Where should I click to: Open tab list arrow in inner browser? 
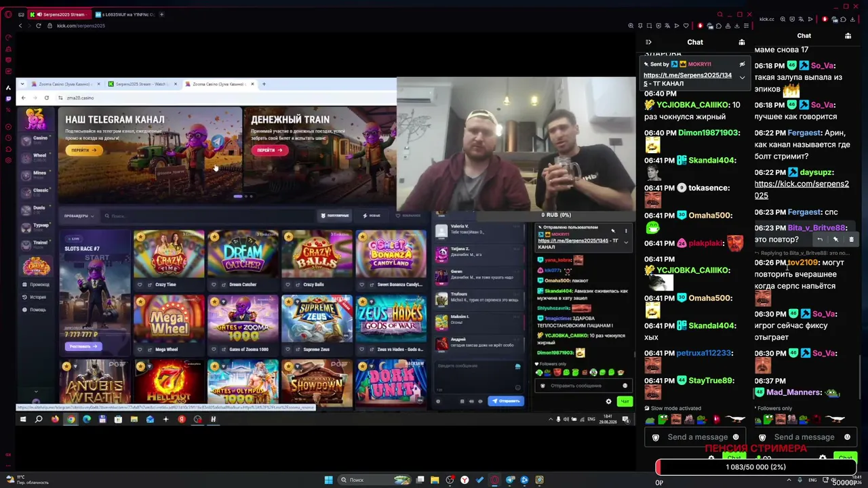coord(22,84)
